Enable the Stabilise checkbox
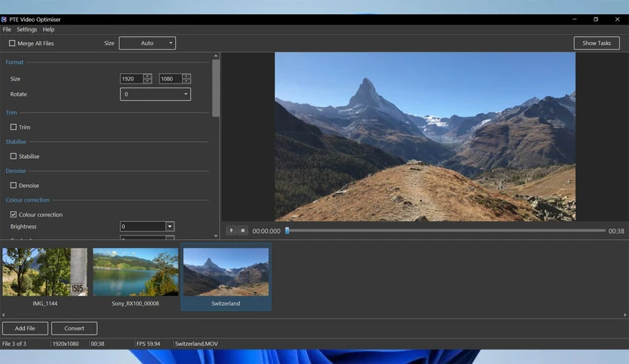Viewport: 629px width, 364px height. pos(14,156)
